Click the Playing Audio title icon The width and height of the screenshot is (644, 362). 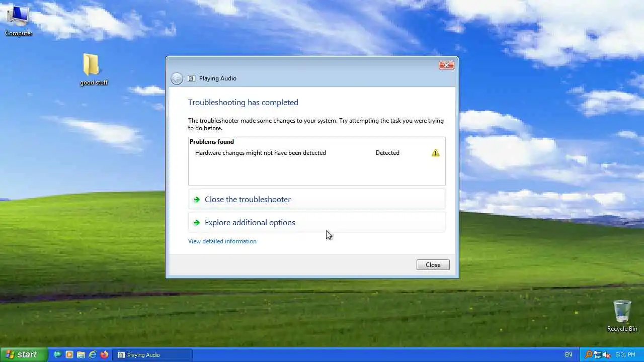tap(191, 78)
